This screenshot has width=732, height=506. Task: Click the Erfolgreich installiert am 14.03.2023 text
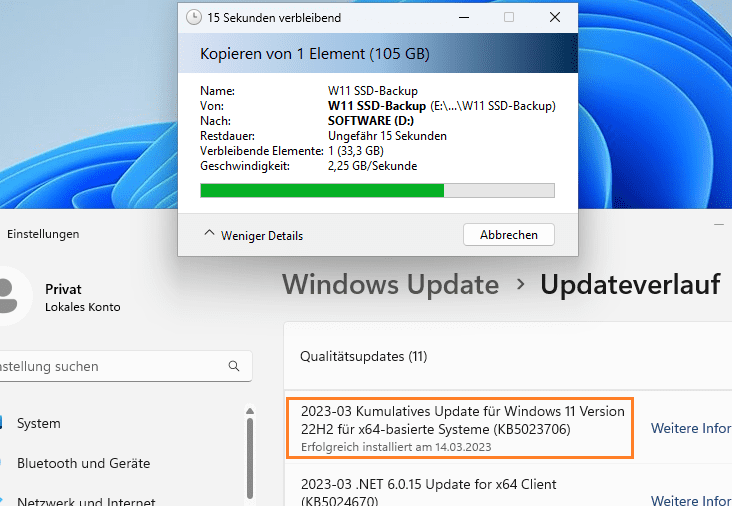(x=396, y=447)
